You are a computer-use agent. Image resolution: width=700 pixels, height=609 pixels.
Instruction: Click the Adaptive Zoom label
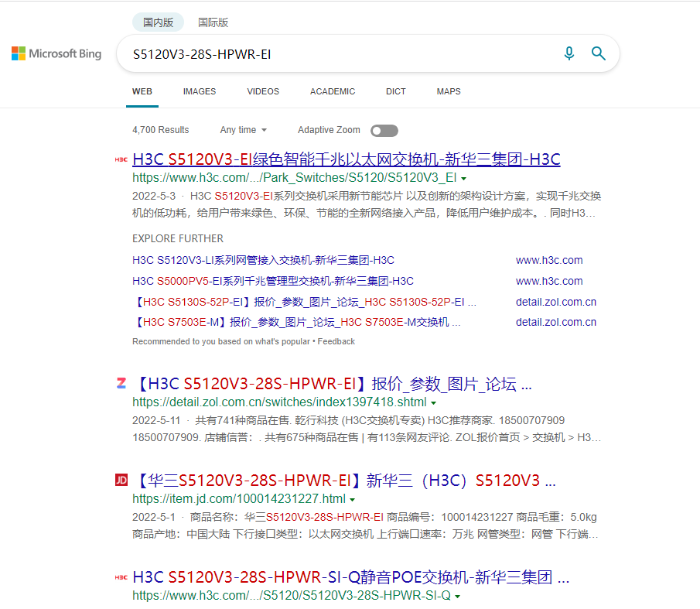tap(329, 130)
